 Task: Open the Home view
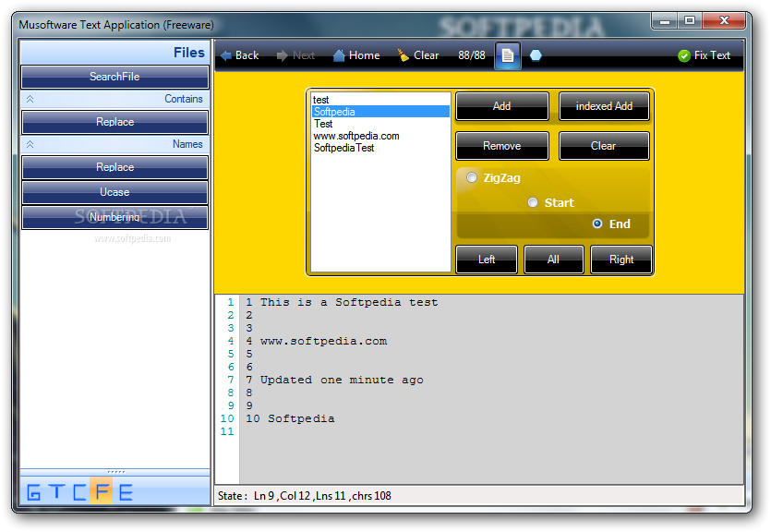click(356, 55)
